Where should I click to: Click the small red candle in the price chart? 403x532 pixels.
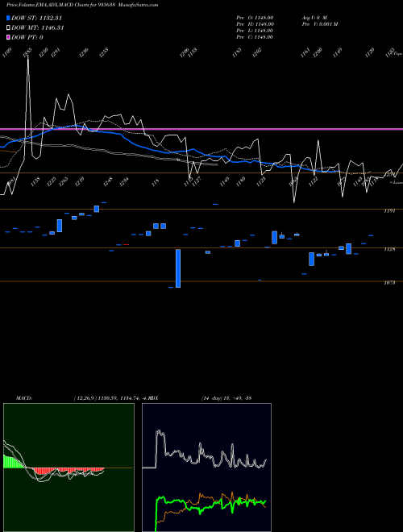tap(127, 244)
